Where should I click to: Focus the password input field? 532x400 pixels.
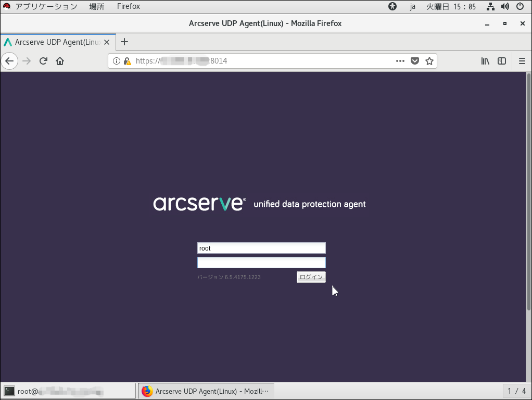261,262
